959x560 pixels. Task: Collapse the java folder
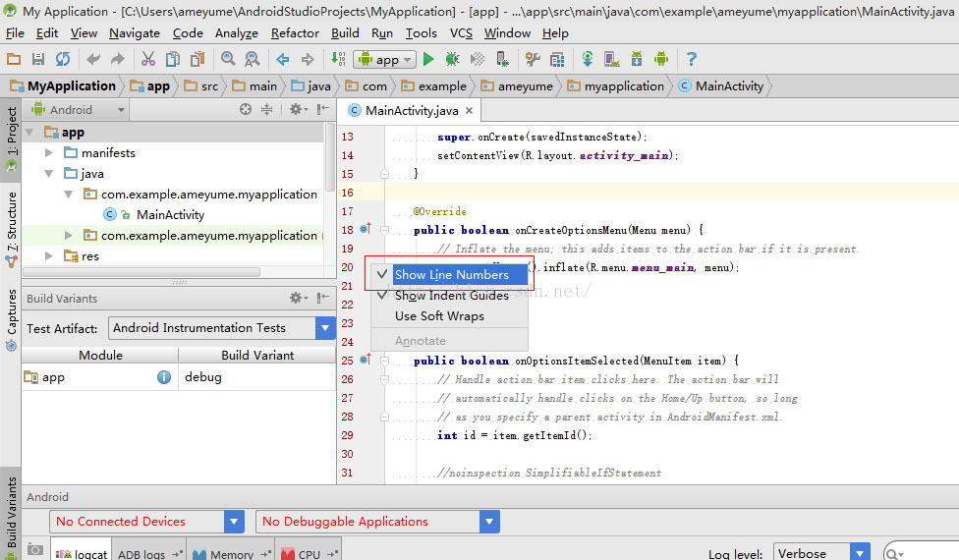pyautogui.click(x=49, y=174)
